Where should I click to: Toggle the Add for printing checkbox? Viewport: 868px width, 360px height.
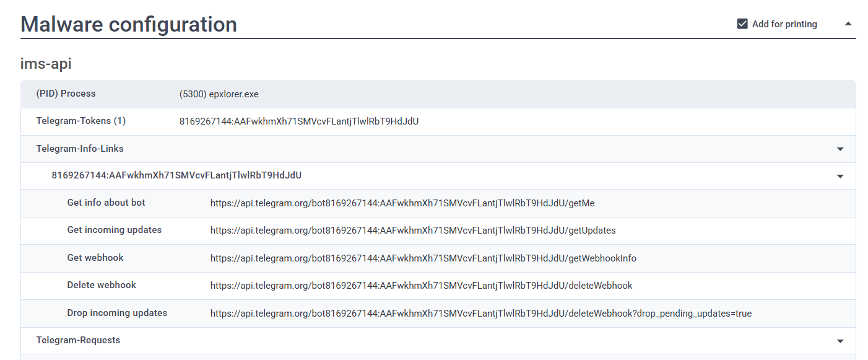point(742,24)
